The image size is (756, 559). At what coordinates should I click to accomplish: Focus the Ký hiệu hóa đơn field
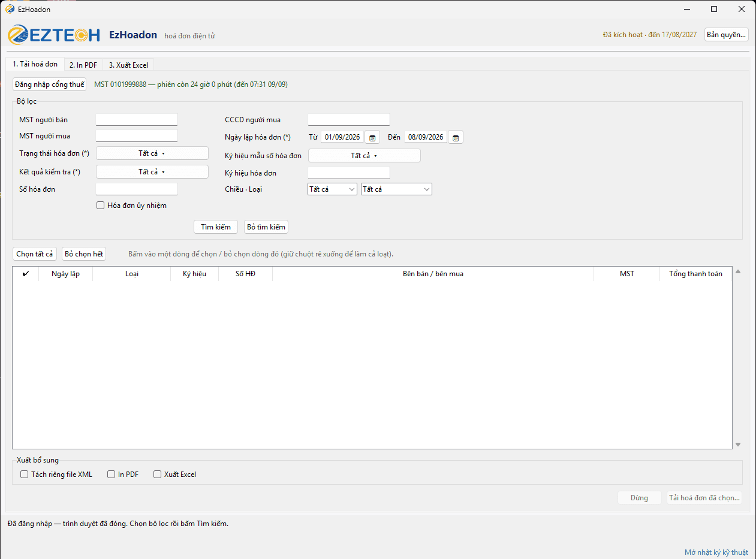click(349, 173)
